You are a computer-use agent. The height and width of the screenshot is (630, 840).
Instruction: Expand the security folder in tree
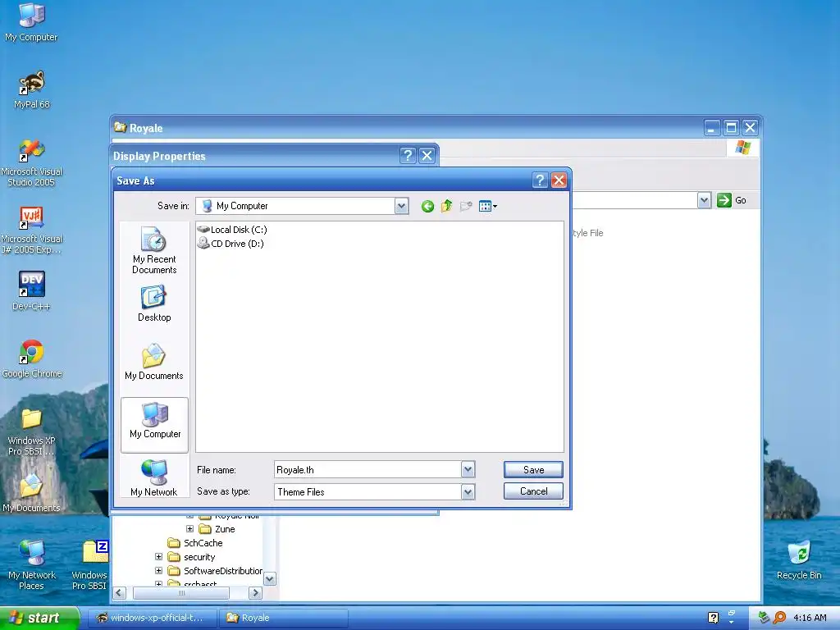click(158, 557)
